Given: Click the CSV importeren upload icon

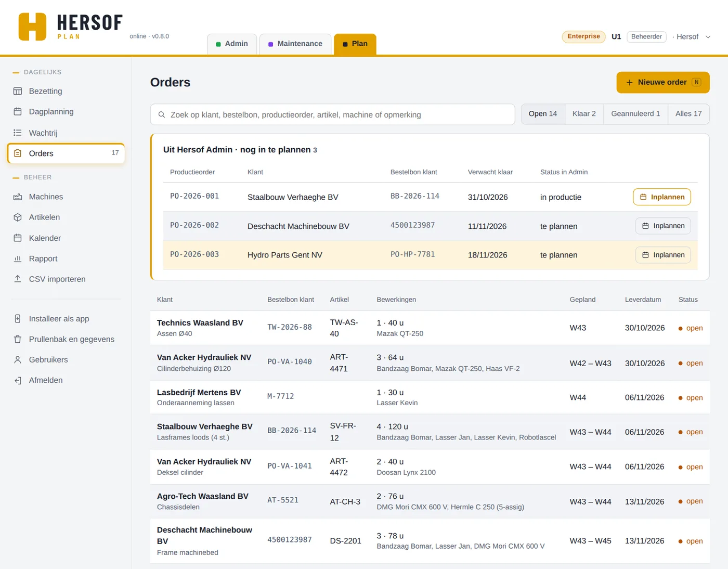Looking at the screenshot, I should coord(18,279).
